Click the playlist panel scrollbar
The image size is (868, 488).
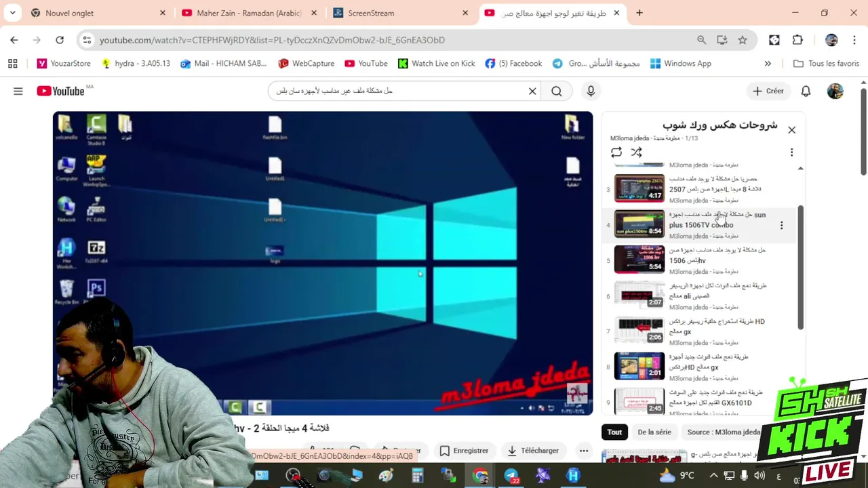coord(800,268)
